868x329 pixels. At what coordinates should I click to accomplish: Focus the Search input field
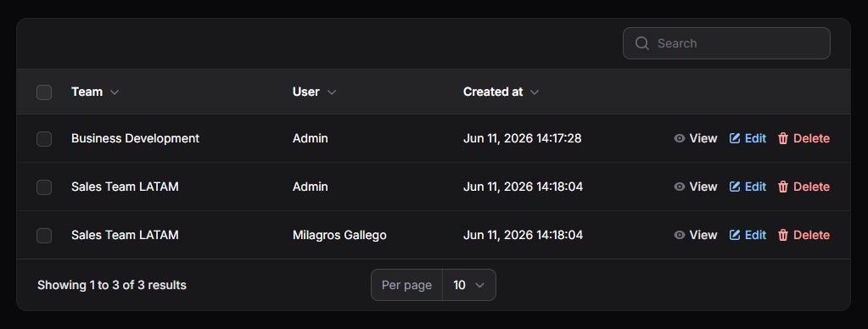(726, 43)
